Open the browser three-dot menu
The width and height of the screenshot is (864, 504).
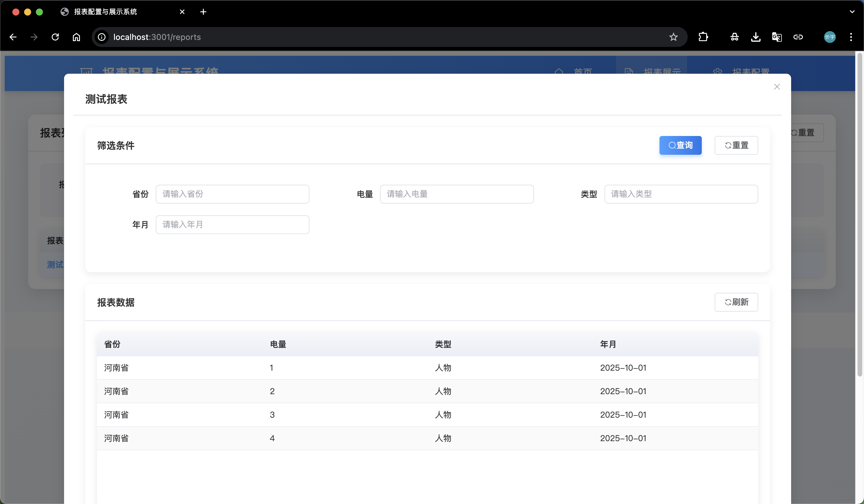point(850,37)
